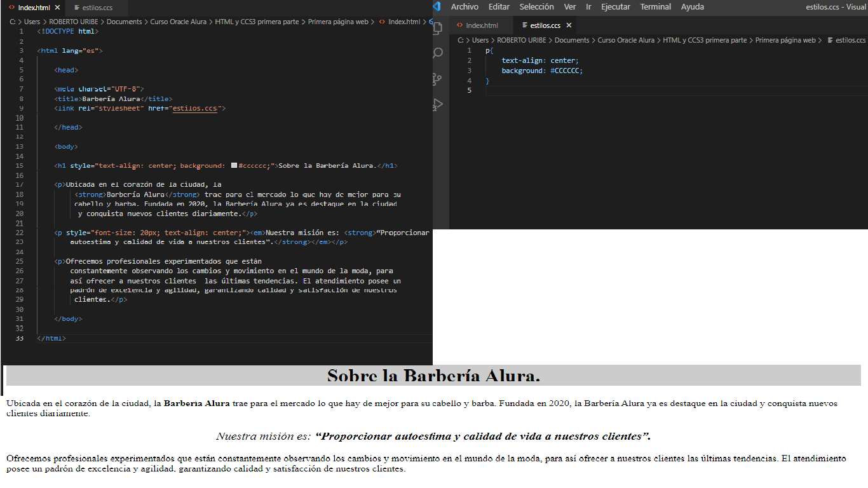The image size is (868, 488).
Task: Close the active Index.html tab in the Index.html window
Action: [57, 8]
